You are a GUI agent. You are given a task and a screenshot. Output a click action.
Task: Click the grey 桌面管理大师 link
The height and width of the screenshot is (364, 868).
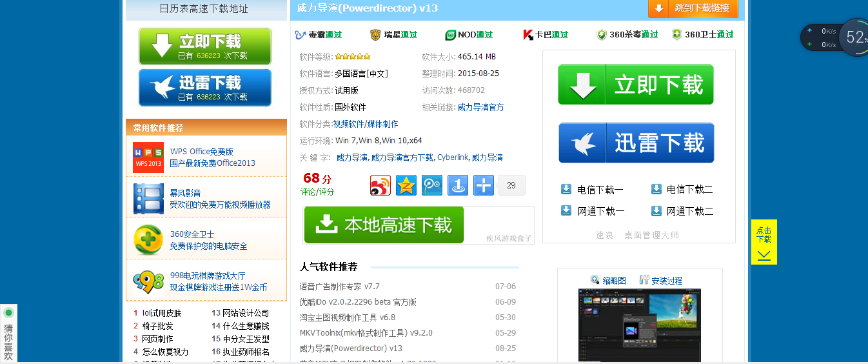(x=651, y=235)
